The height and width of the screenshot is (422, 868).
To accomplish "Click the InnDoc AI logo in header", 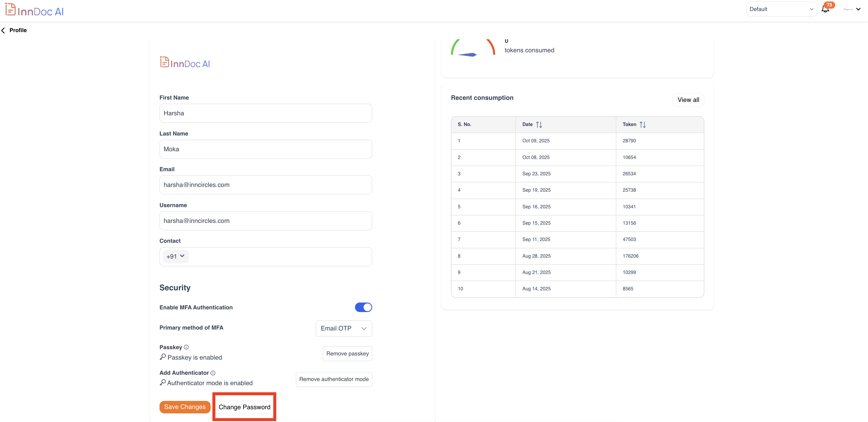I will [35, 10].
